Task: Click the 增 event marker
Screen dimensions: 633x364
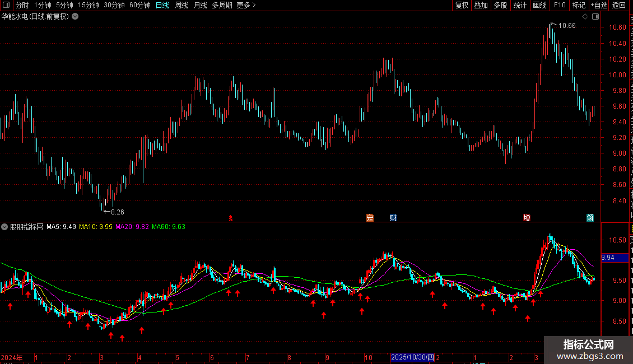Action: click(527, 218)
